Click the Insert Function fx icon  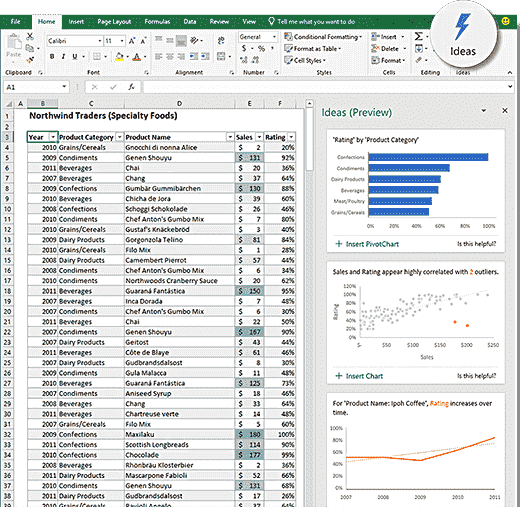(132, 87)
